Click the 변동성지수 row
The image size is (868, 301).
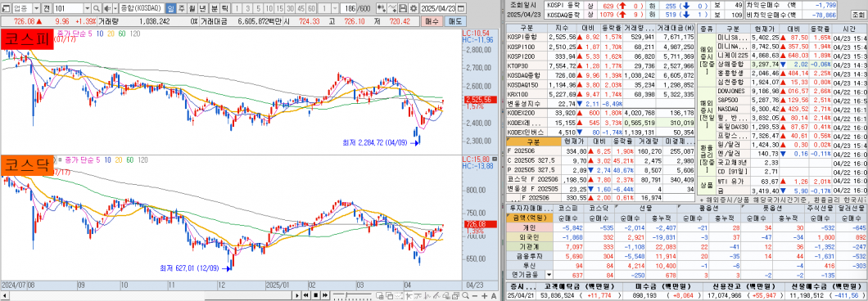click(x=600, y=104)
